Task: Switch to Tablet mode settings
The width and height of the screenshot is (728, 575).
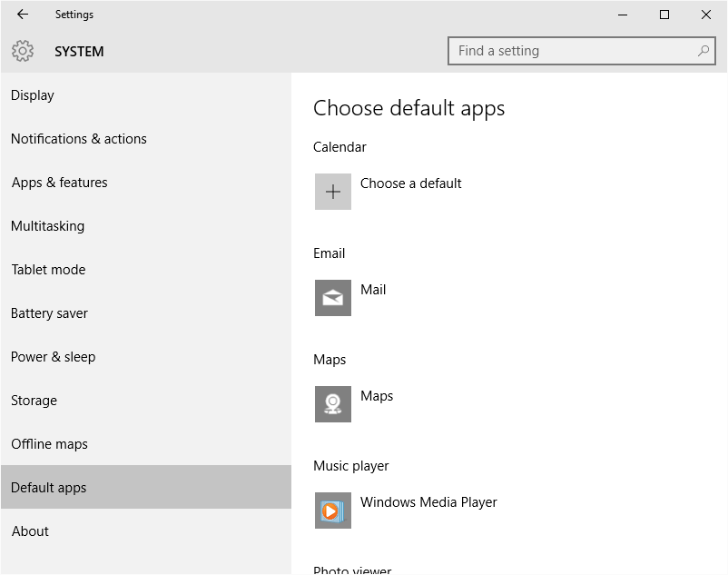Action: (48, 270)
